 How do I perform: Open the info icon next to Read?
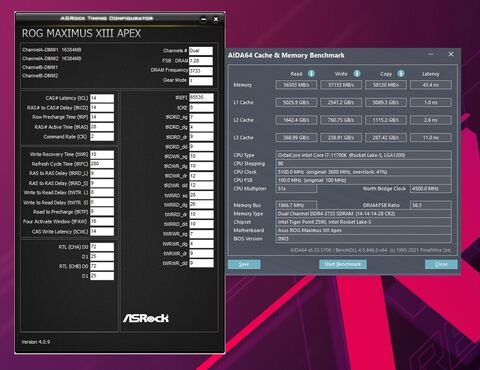tap(311, 74)
